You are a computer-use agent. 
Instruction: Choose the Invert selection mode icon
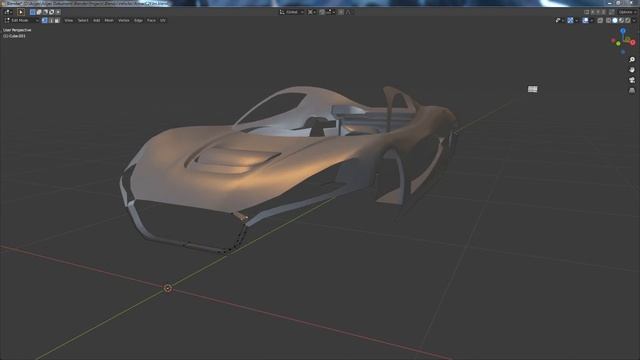coord(51,12)
